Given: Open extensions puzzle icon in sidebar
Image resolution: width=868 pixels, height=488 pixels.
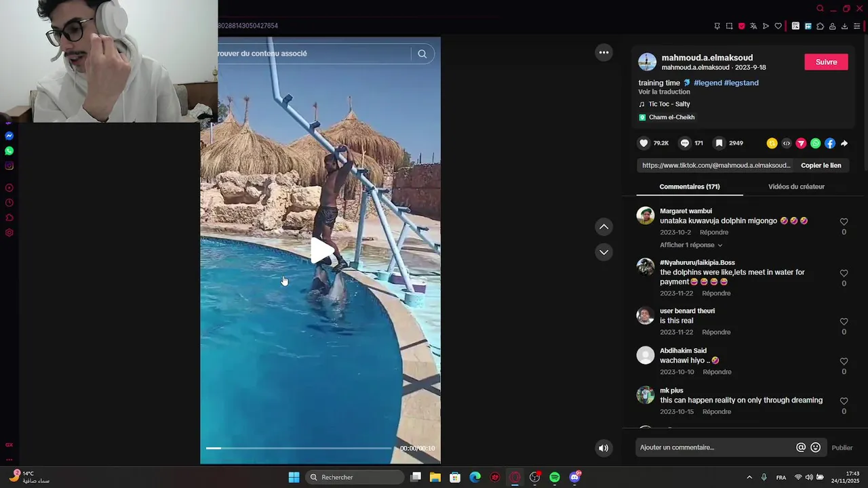Looking at the screenshot, I should [9, 218].
